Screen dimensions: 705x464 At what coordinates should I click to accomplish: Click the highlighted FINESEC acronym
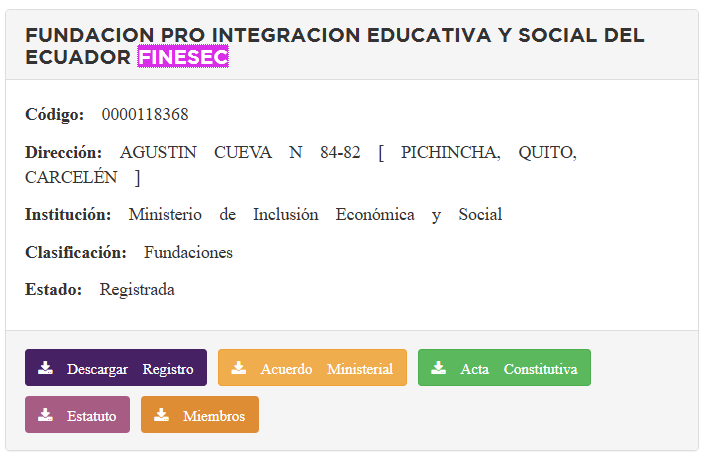[x=183, y=57]
